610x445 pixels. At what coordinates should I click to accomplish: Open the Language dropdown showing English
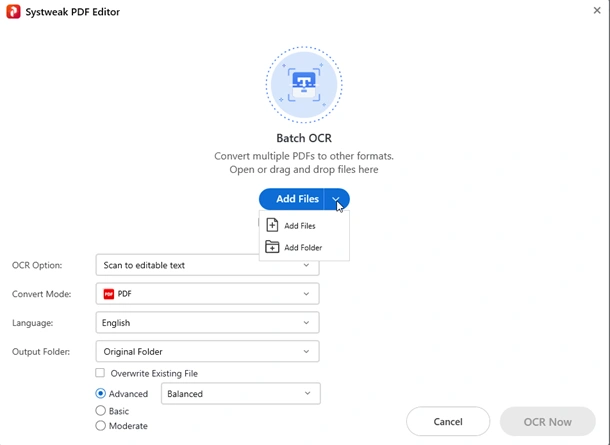coord(207,322)
